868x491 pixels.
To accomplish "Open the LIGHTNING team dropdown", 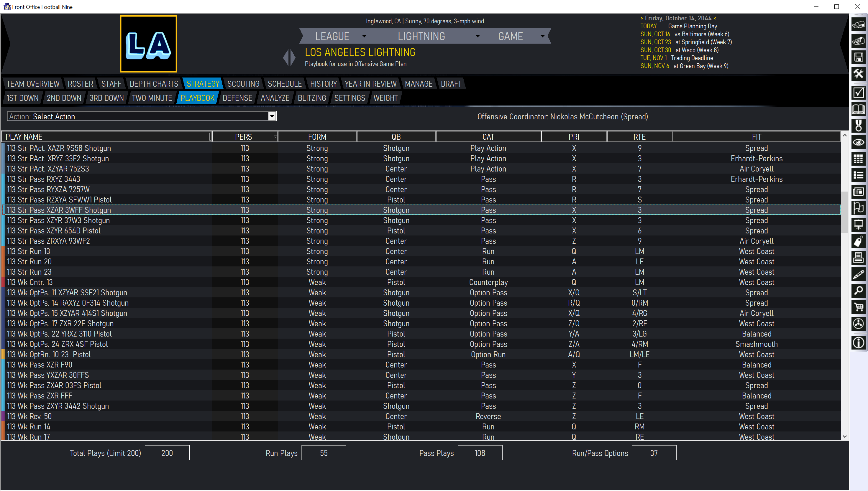I will pyautogui.click(x=478, y=36).
